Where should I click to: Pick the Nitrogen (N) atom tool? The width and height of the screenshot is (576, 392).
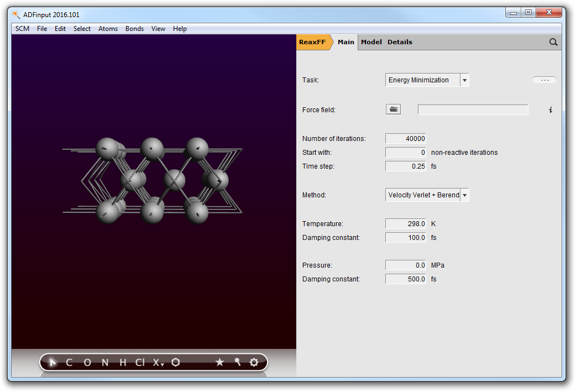105,363
